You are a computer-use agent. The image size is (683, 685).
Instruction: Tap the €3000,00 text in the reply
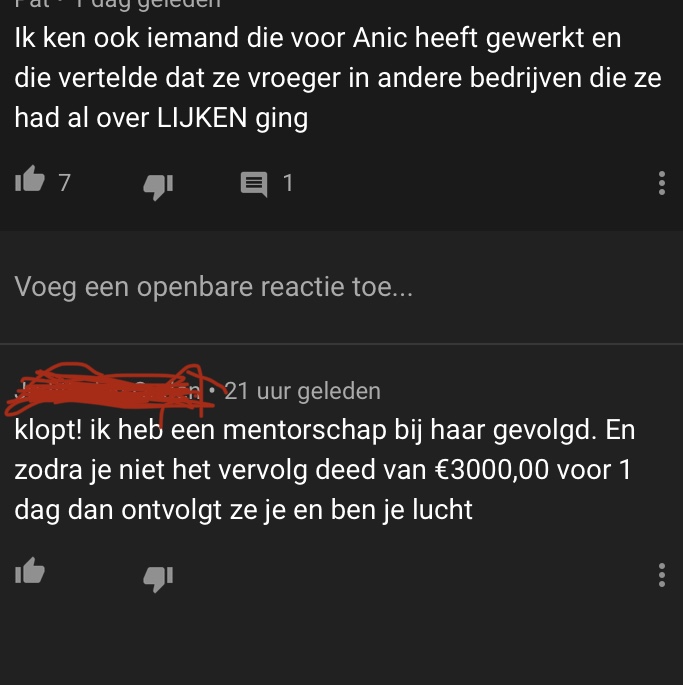[492, 470]
